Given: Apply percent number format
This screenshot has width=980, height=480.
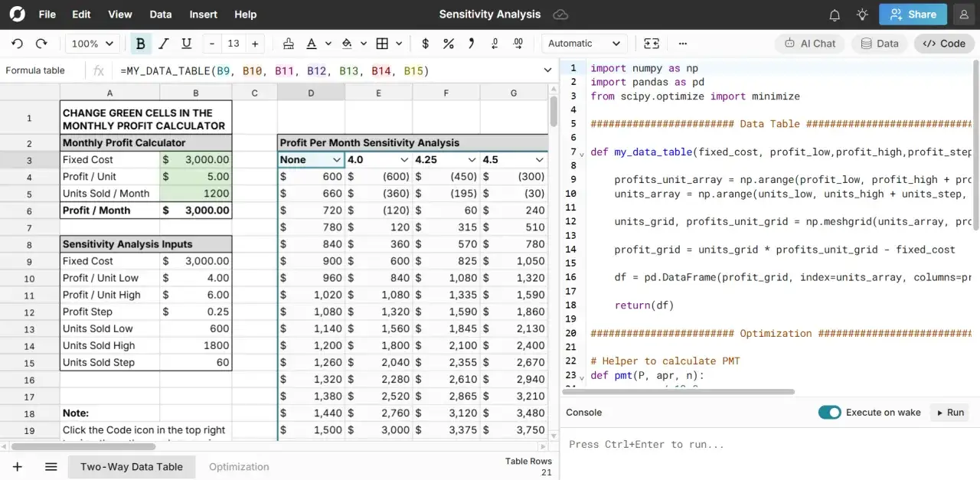Looking at the screenshot, I should pos(449,44).
